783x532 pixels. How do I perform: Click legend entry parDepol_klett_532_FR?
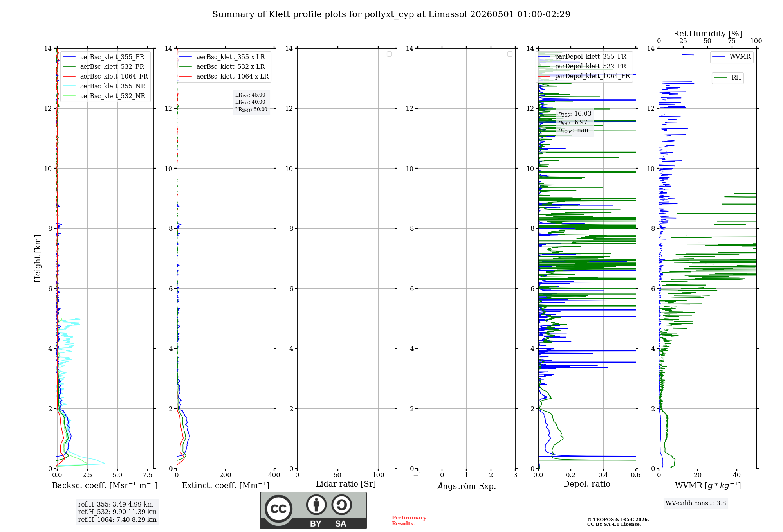[582, 66]
